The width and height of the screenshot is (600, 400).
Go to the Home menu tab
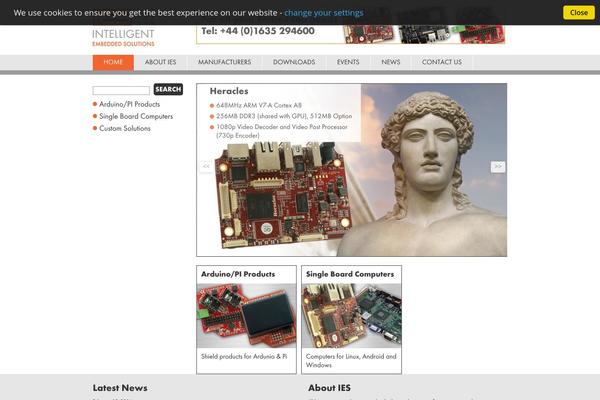click(113, 62)
